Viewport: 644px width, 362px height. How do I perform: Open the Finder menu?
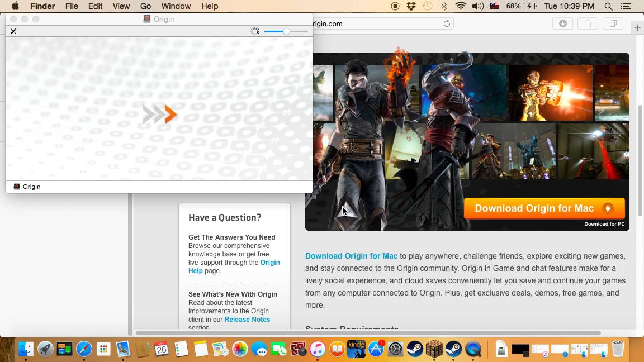coord(42,6)
